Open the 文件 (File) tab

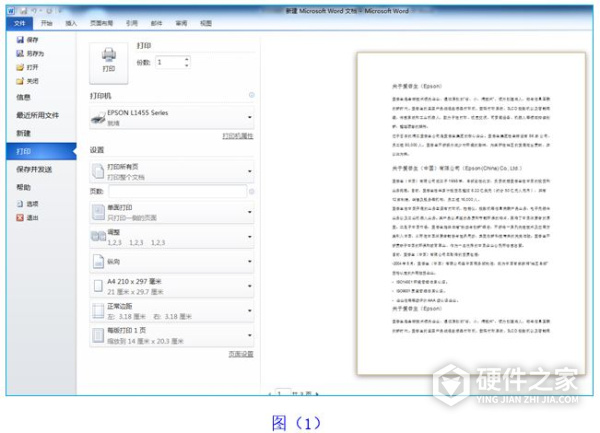pyautogui.click(x=20, y=23)
